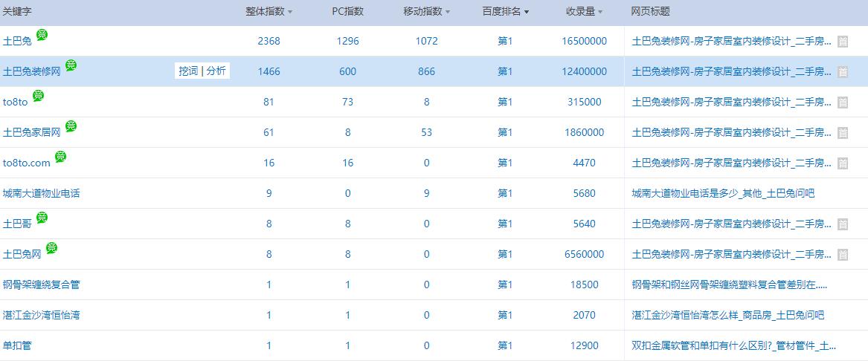Click the green 竞 badge beside keyword to8to

tap(38, 96)
